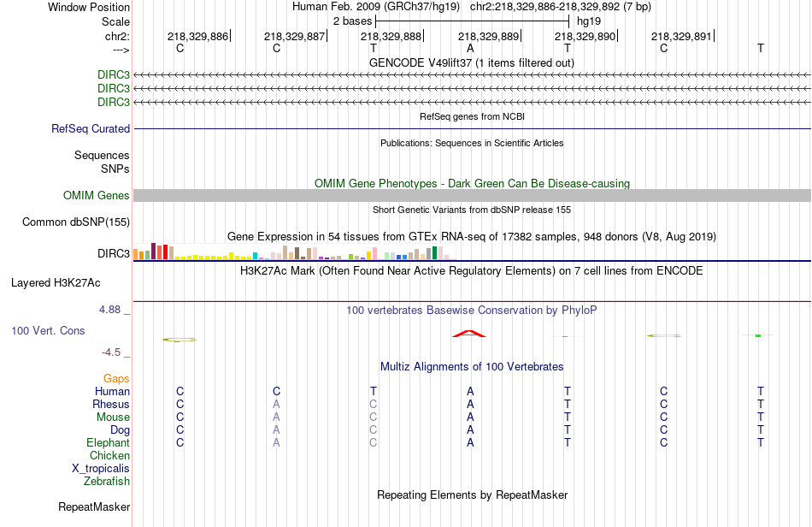Image resolution: width=812 pixels, height=527 pixels.
Task: Click the Chicken species label
Action: 109,455
